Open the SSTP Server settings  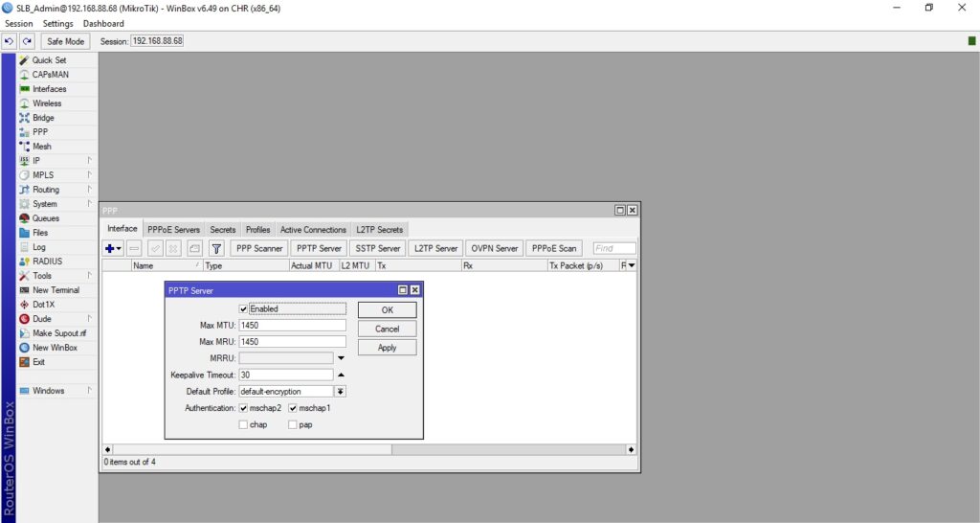click(378, 248)
